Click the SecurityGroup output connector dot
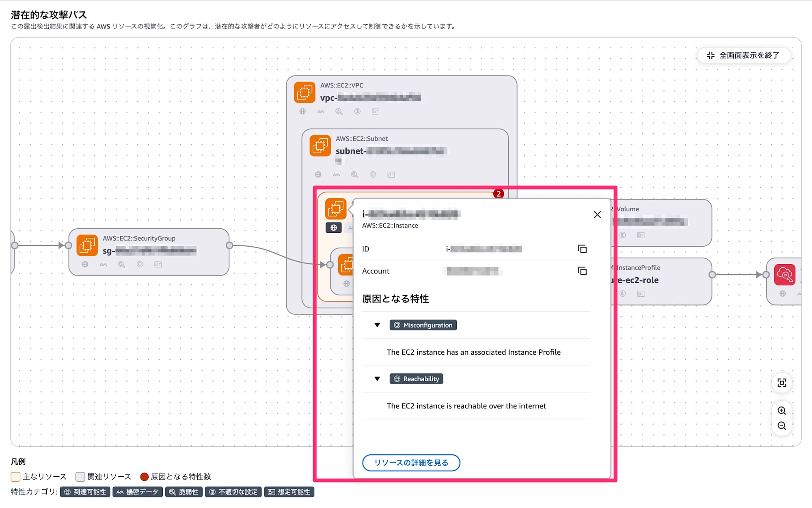The image size is (812, 508). point(229,245)
